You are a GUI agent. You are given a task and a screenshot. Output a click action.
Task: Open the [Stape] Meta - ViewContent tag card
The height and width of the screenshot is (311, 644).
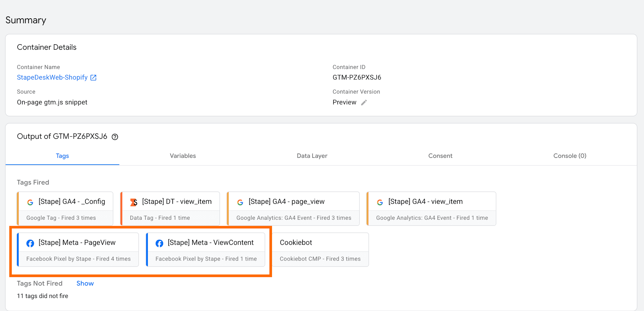tap(206, 250)
